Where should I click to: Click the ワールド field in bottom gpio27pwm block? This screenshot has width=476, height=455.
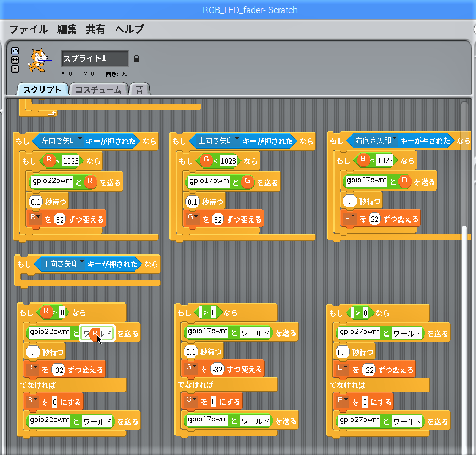pyautogui.click(x=407, y=422)
